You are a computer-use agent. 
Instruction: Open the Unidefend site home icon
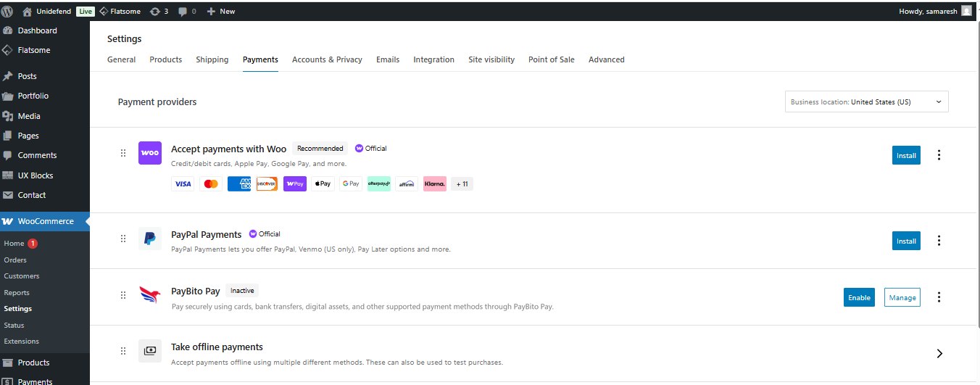[x=28, y=11]
